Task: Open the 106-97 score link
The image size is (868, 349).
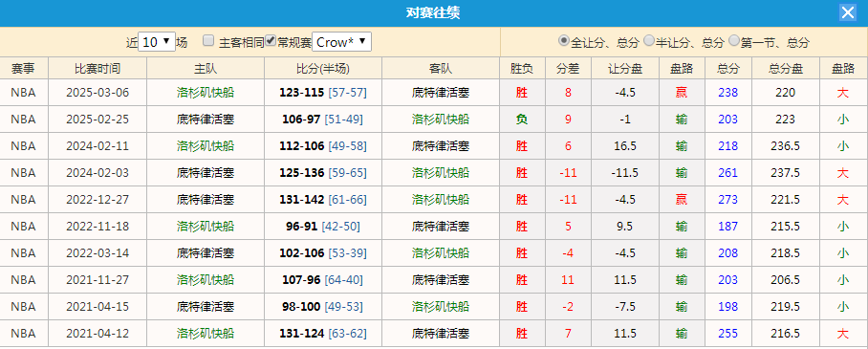Action: pyautogui.click(x=302, y=120)
